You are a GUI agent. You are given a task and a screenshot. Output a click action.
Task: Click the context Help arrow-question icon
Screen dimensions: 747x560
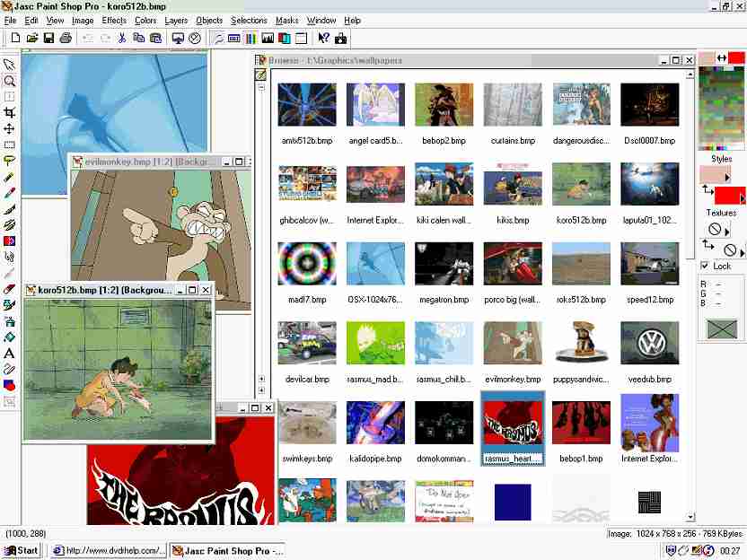pyautogui.click(x=324, y=38)
